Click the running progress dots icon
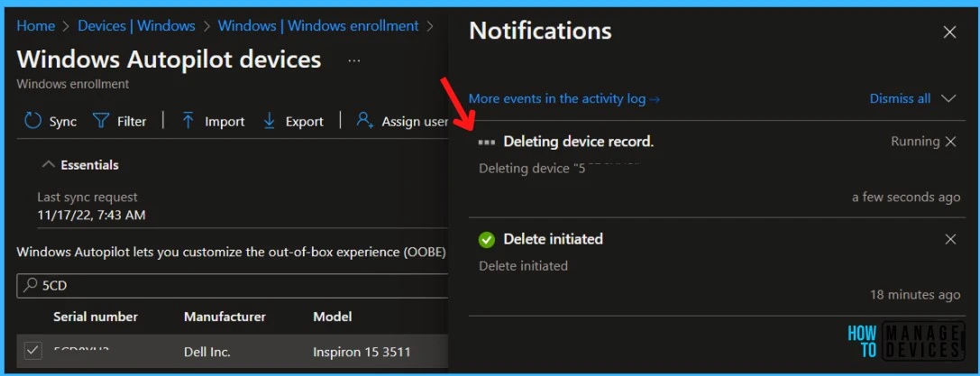This screenshot has width=980, height=376. pyautogui.click(x=486, y=142)
